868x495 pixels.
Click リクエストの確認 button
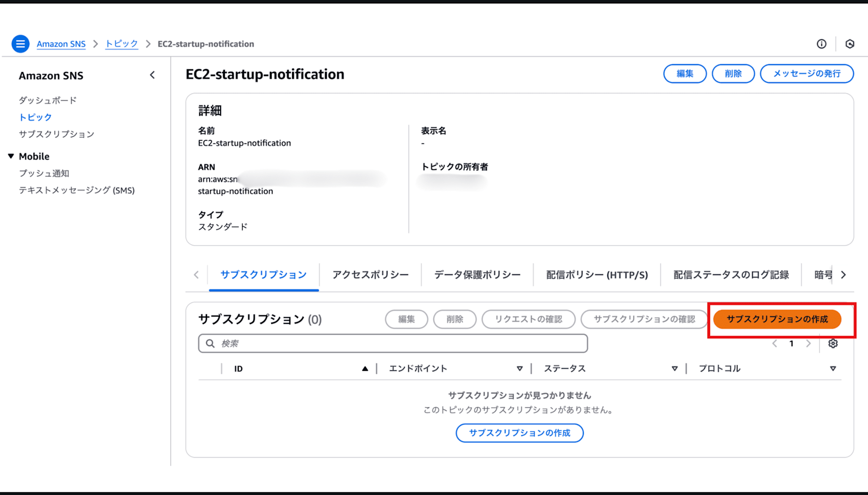coord(529,319)
